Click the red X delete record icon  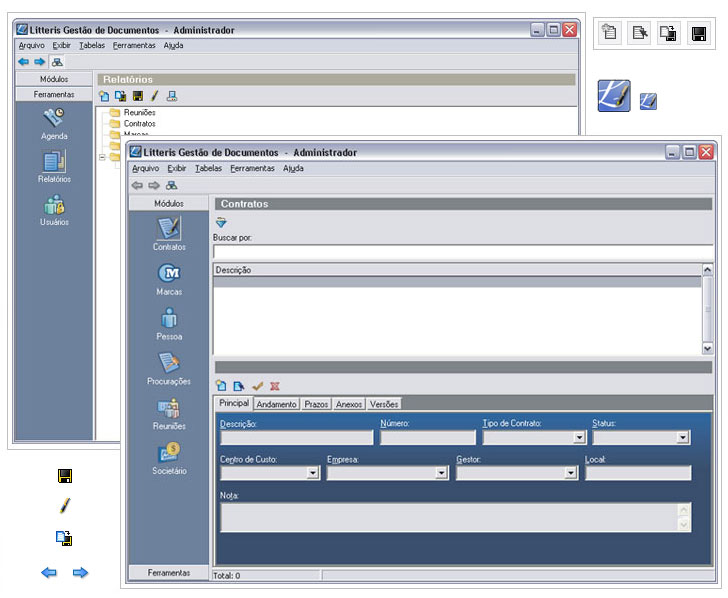pos(274,386)
